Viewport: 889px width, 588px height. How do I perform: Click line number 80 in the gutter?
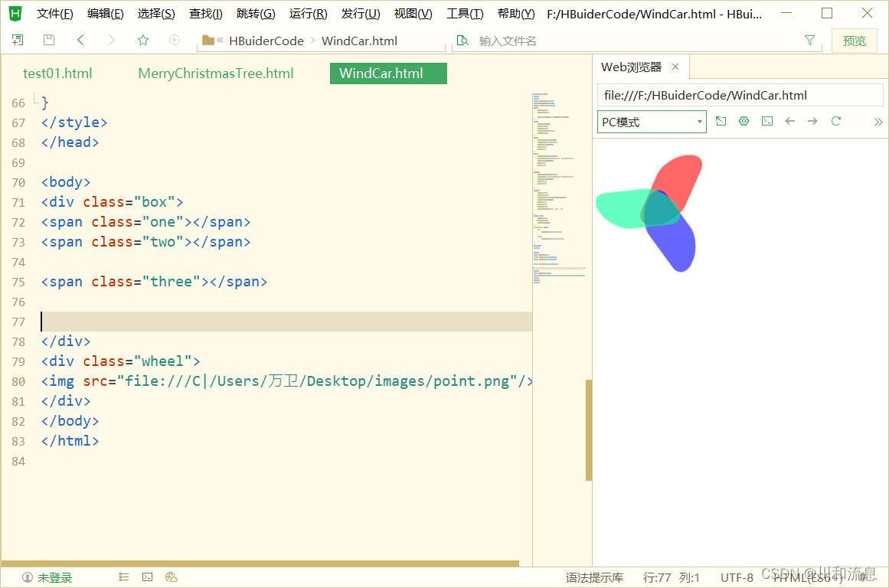click(18, 381)
